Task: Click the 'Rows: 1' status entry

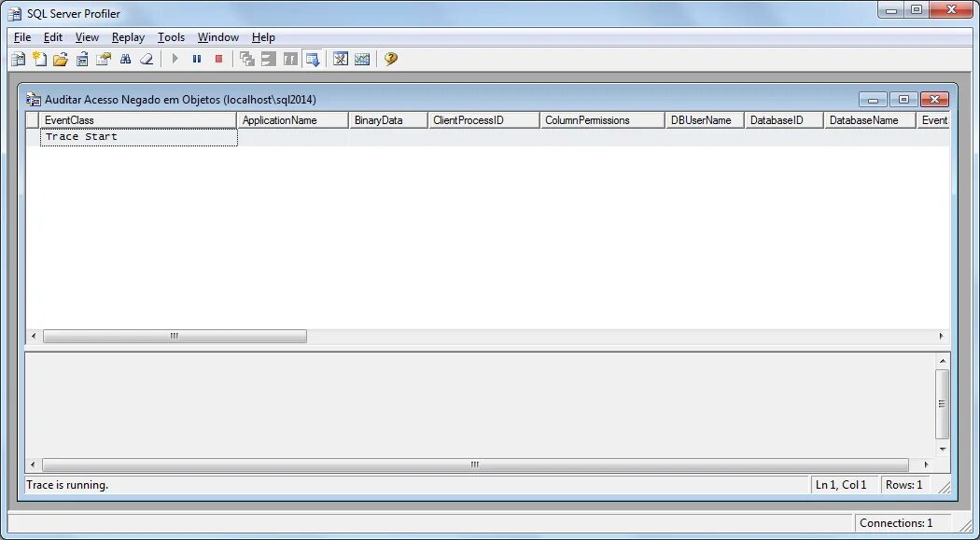Action: coord(903,485)
